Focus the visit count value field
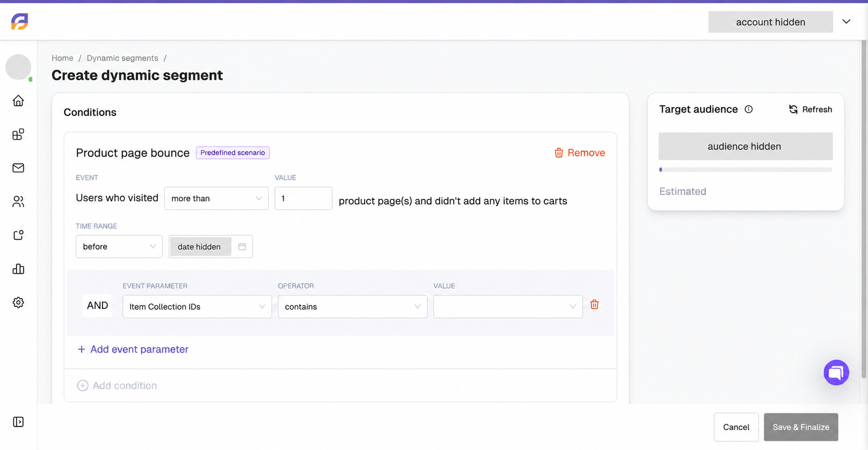Viewport: 868px width, 450px height. pos(303,198)
